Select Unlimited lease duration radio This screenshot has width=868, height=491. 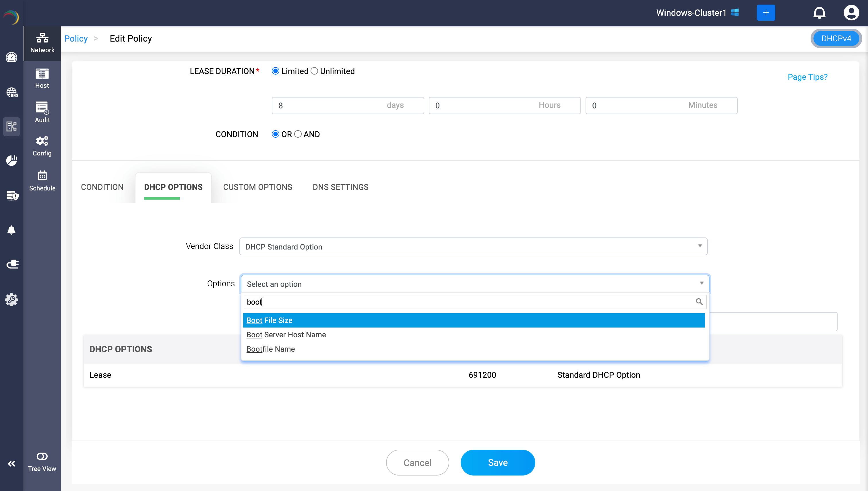point(314,71)
